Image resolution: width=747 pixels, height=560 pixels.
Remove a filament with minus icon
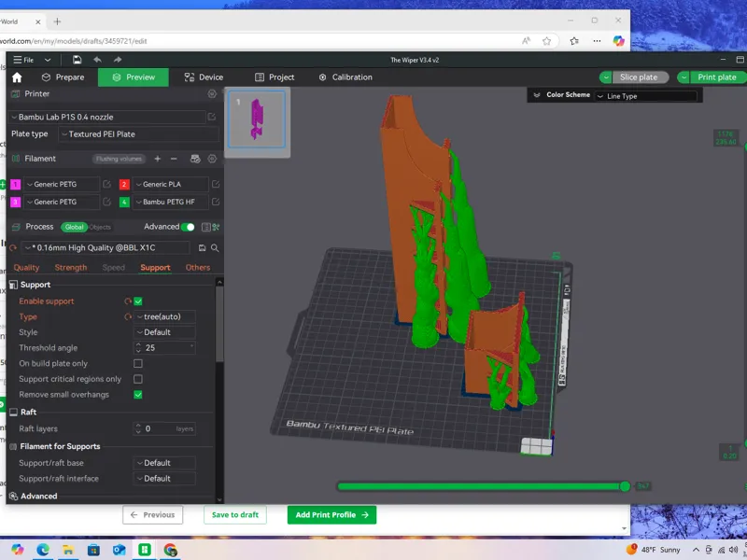point(174,159)
